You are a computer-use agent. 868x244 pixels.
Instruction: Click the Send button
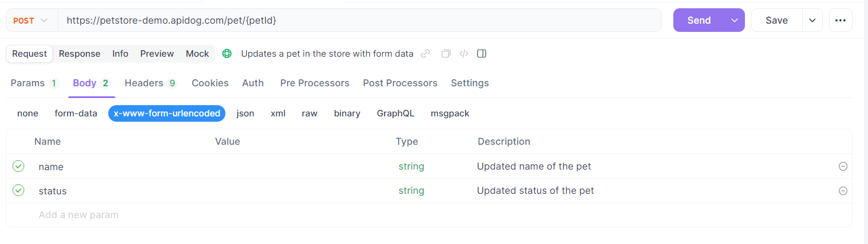click(x=699, y=20)
